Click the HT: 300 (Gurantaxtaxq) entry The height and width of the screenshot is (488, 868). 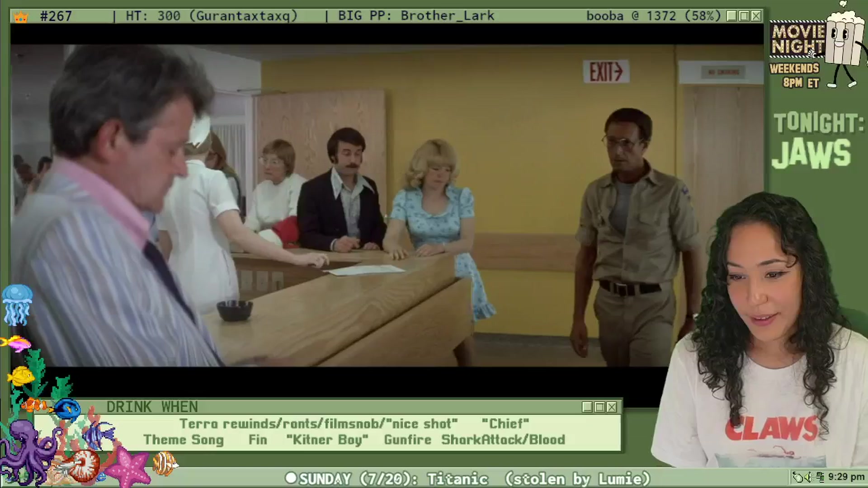[x=212, y=16]
